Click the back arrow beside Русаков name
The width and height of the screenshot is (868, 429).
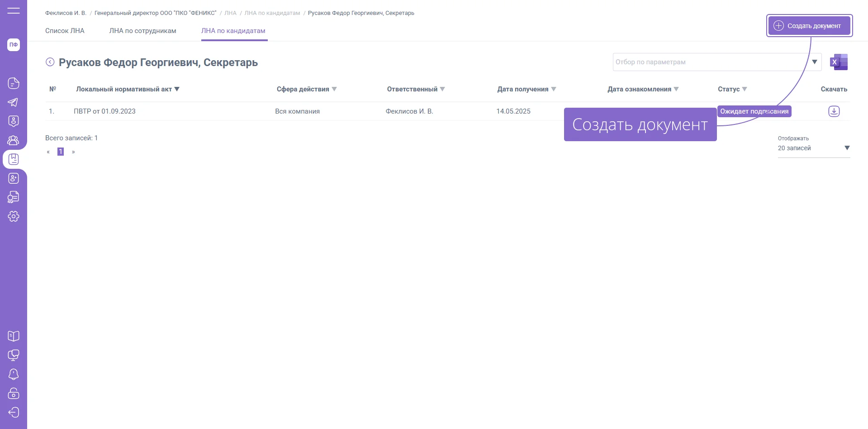point(50,62)
